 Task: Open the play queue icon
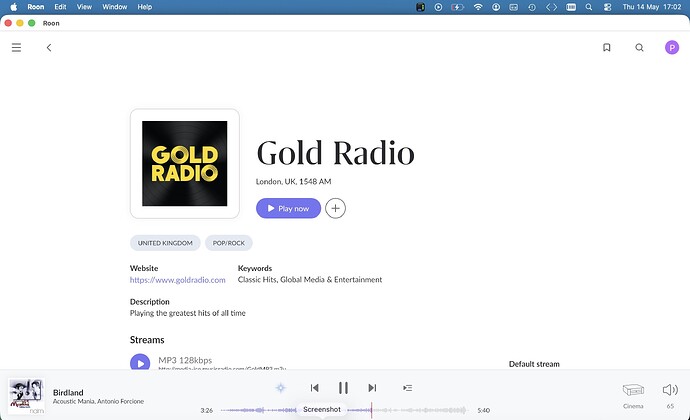(407, 388)
